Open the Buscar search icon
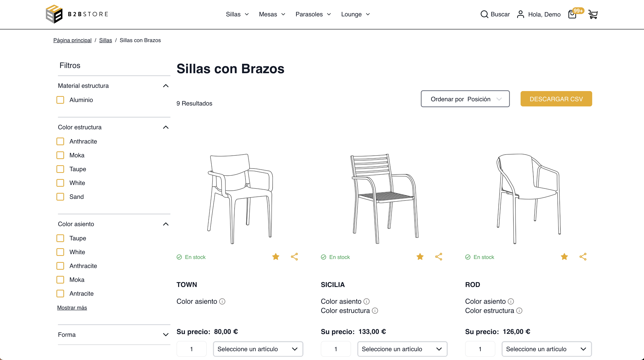This screenshot has height=360, width=644. pos(485,14)
